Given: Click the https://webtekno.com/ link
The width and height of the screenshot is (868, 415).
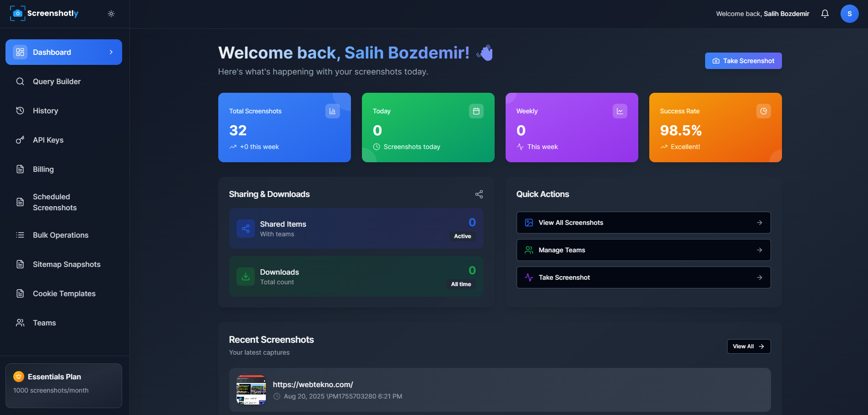Looking at the screenshot, I should [x=313, y=385].
